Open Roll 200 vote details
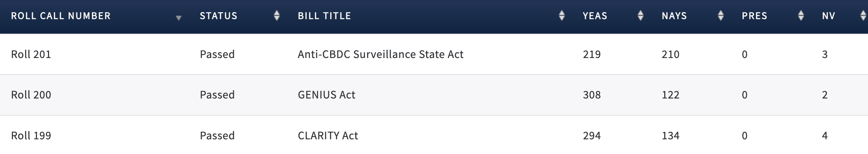 [x=31, y=95]
